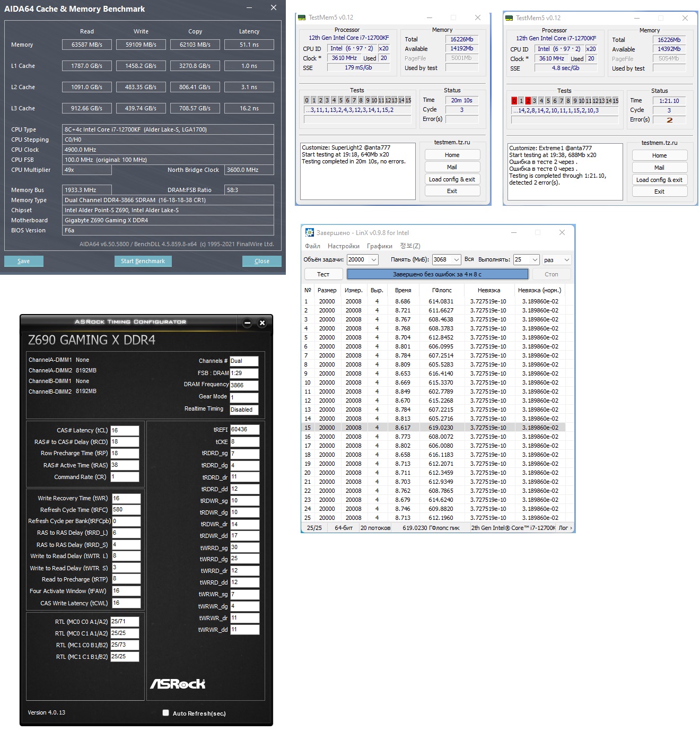The image size is (700, 731).
Task: Enable the Auto Refresh(sec) checkbox
Action: 166,713
